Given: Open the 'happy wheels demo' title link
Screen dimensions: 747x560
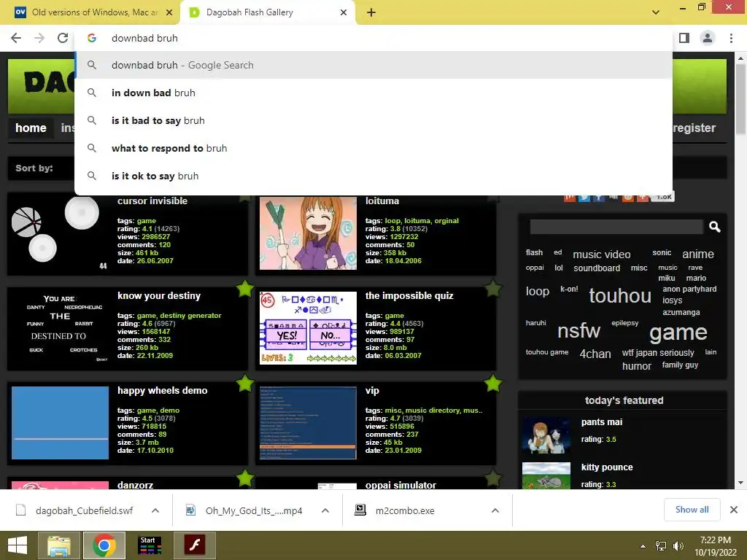Looking at the screenshot, I should click(163, 391).
